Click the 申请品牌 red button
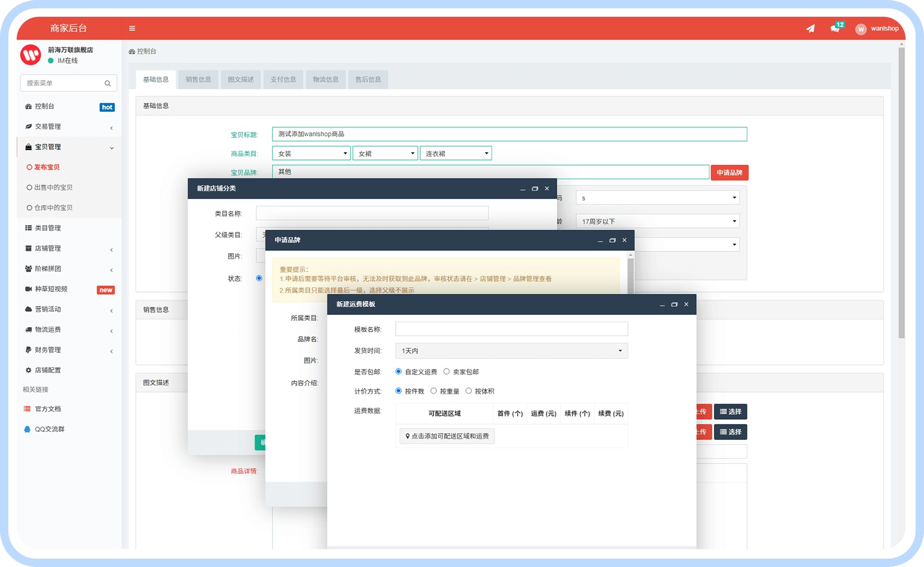Image resolution: width=924 pixels, height=567 pixels. [729, 173]
